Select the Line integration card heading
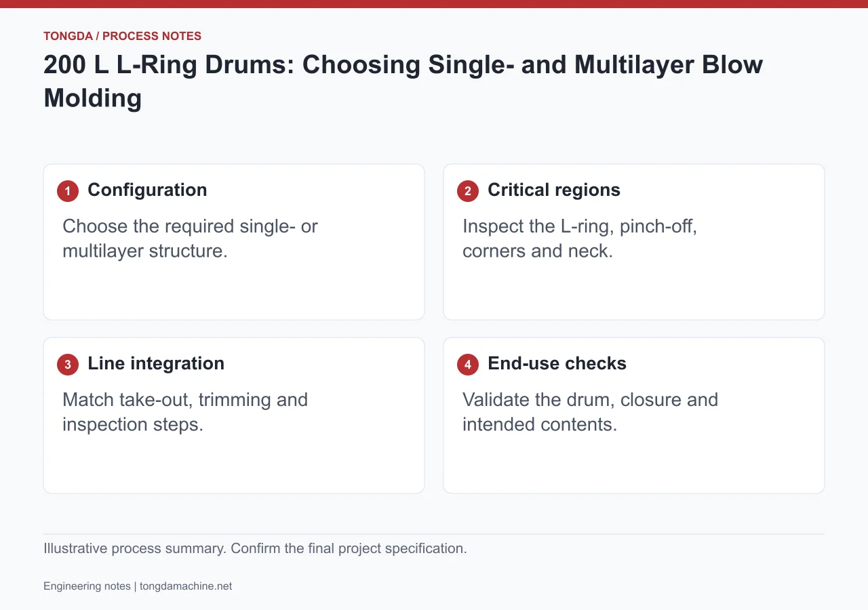This screenshot has height=610, width=868. (x=156, y=363)
